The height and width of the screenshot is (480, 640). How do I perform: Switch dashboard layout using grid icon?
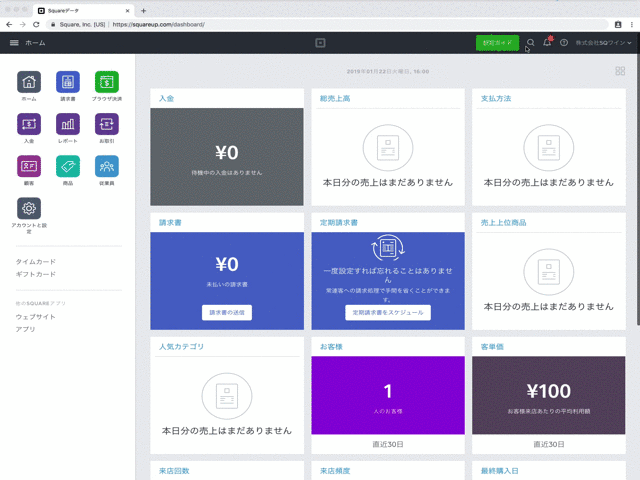[x=620, y=71]
